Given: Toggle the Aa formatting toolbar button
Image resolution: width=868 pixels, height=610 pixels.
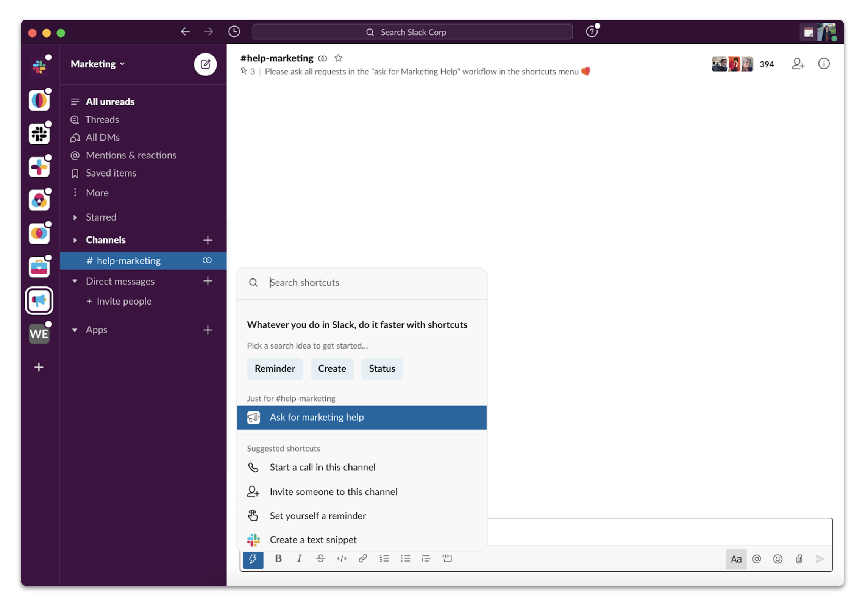Looking at the screenshot, I should click(736, 559).
